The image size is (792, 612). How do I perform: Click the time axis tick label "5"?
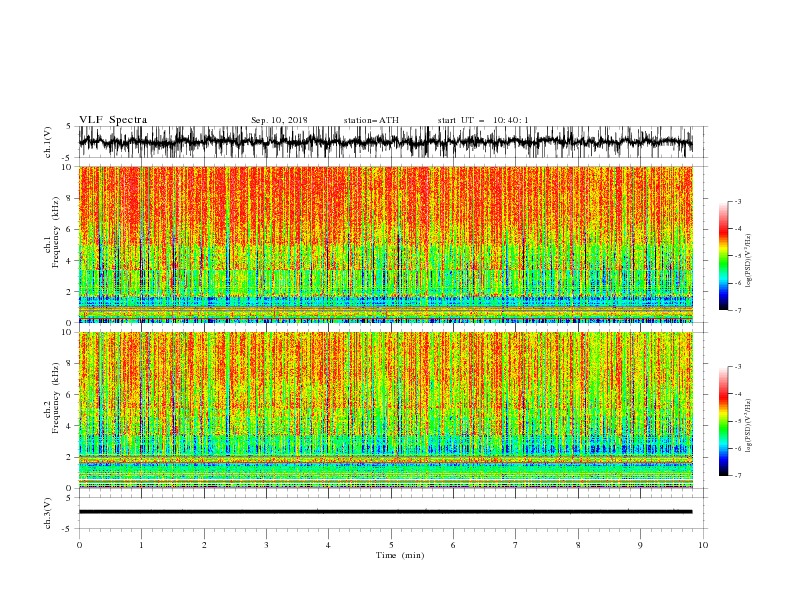click(391, 545)
